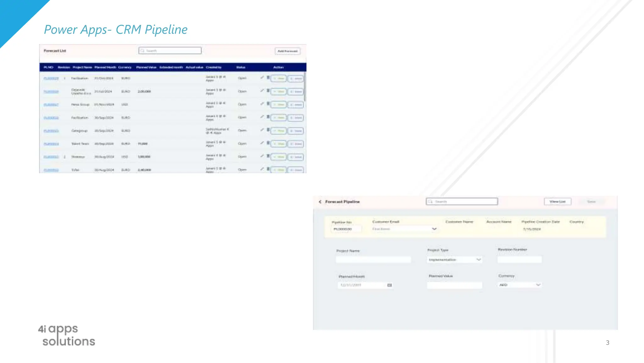Open the calendar picker in Planned Month
The height and width of the screenshot is (363, 644).
pyautogui.click(x=390, y=285)
